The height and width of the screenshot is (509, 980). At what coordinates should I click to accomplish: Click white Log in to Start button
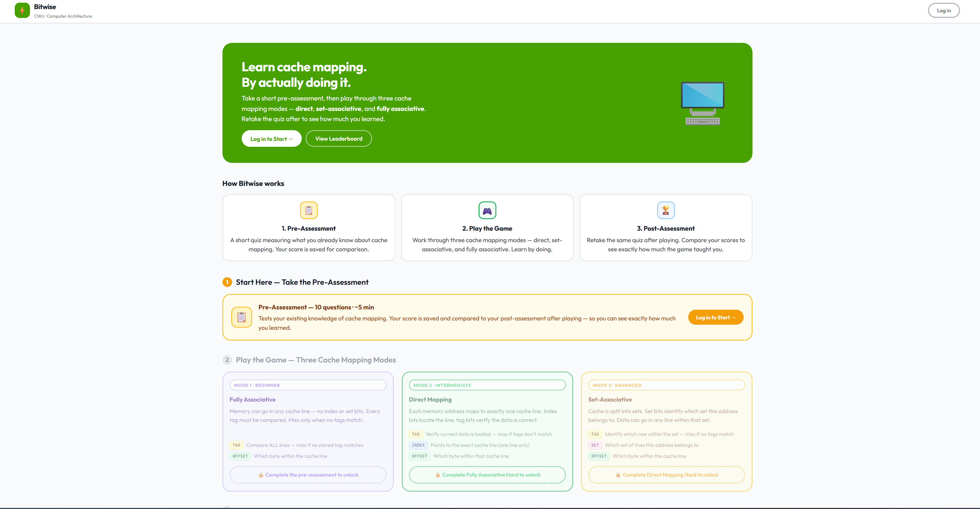coord(271,139)
